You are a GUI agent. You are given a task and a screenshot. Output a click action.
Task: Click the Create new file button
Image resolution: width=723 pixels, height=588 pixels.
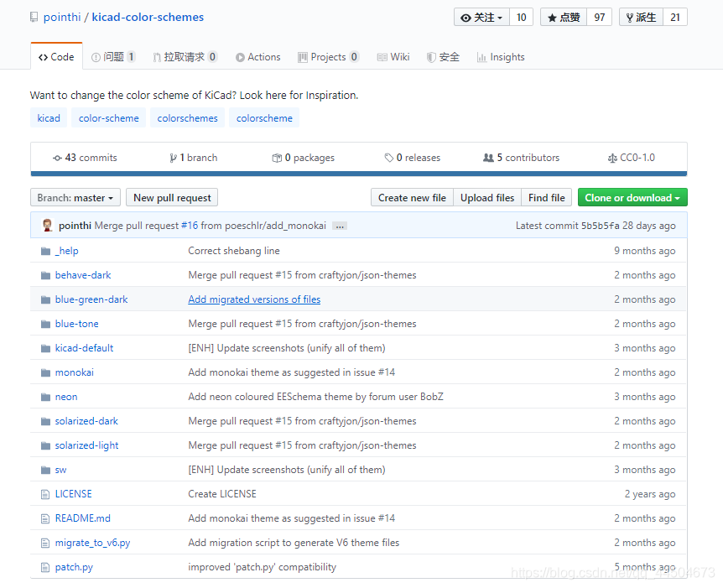click(x=412, y=197)
